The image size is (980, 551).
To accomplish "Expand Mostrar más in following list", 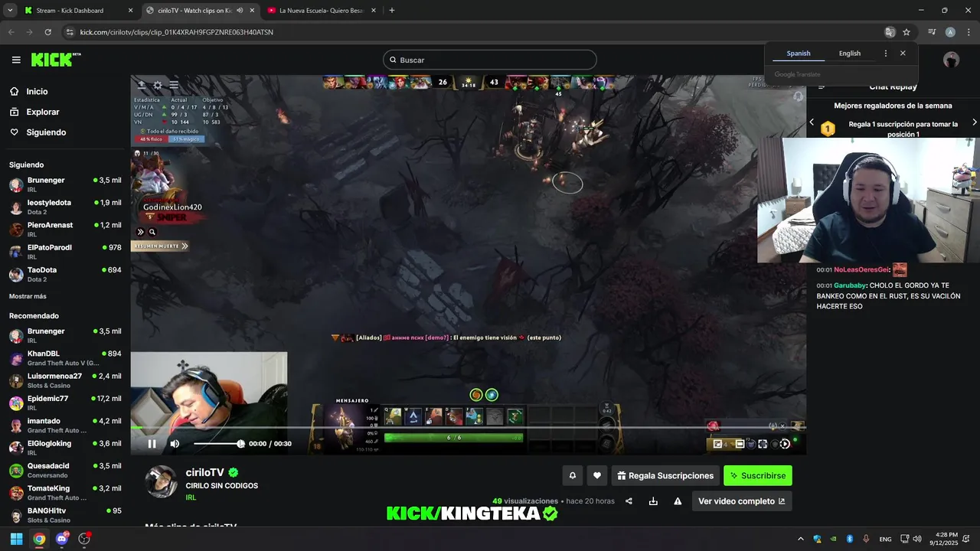I will point(28,296).
